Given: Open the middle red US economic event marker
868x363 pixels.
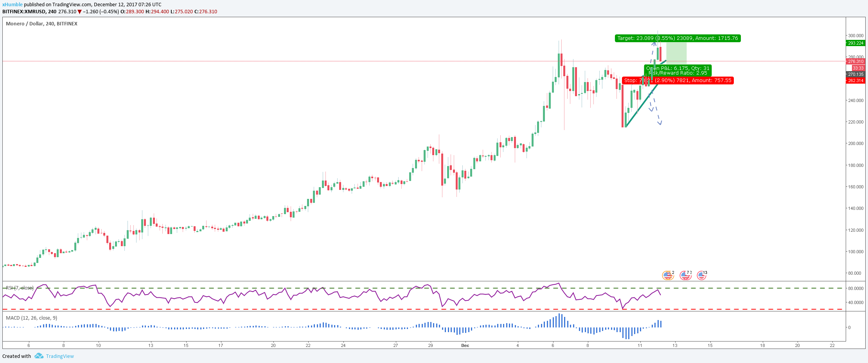Looking at the screenshot, I should tap(685, 275).
